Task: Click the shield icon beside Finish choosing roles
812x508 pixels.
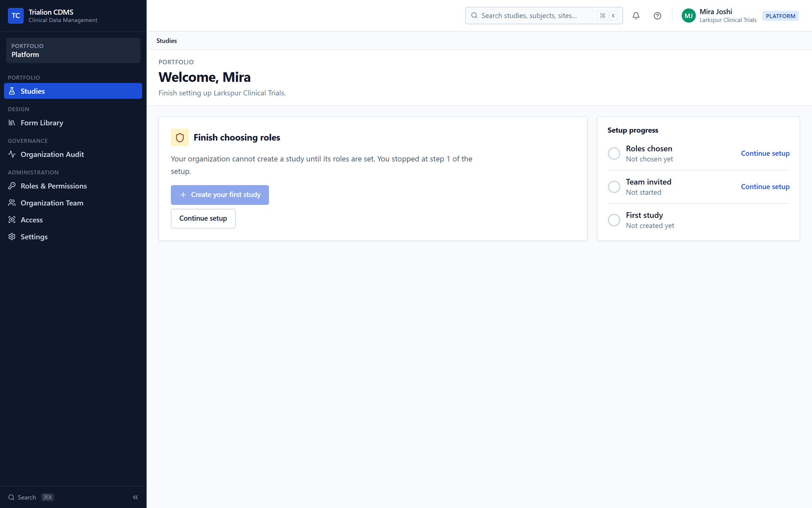Action: (180, 138)
